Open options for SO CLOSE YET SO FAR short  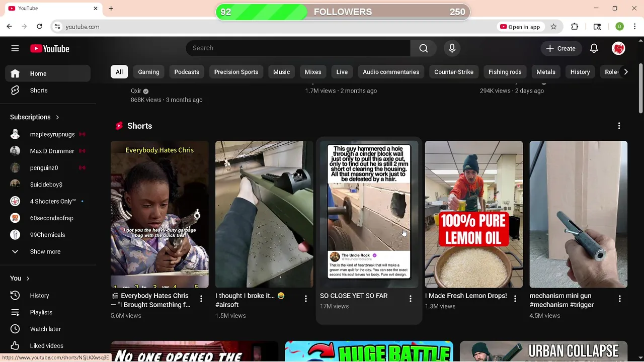point(410,299)
